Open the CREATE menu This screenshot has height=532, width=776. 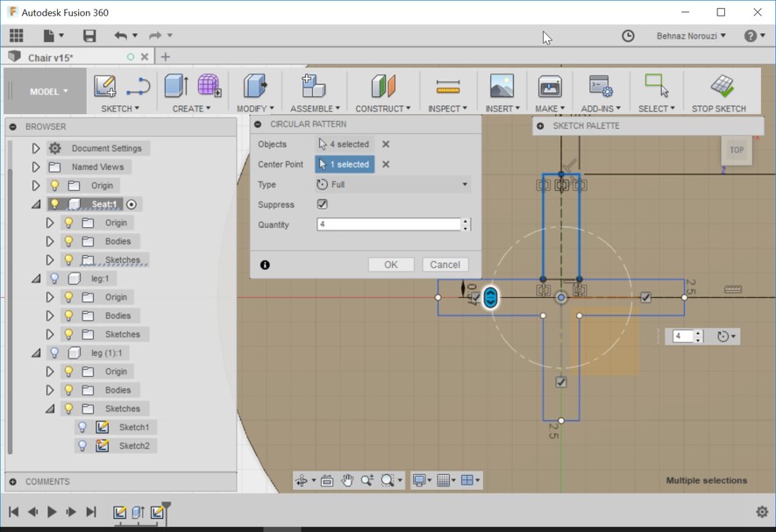tap(191, 109)
